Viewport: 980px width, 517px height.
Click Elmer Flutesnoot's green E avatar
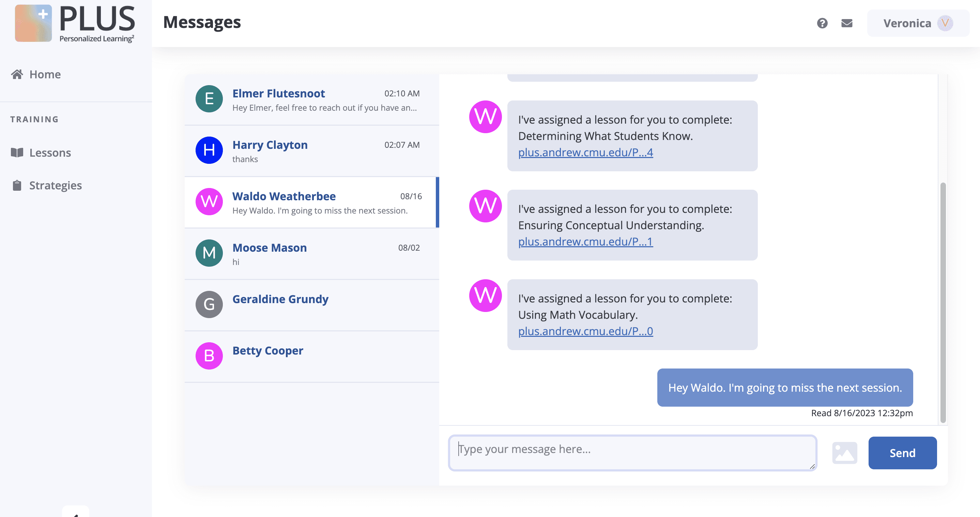[209, 99]
